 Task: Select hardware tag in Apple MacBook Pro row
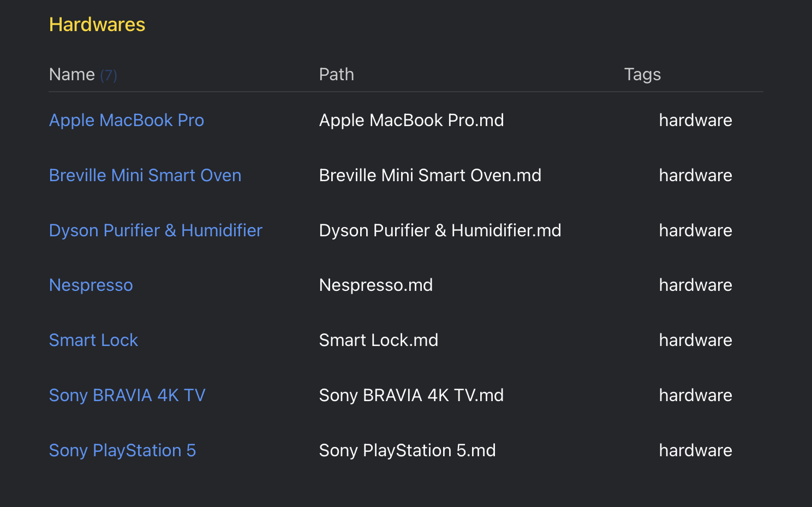(x=695, y=120)
